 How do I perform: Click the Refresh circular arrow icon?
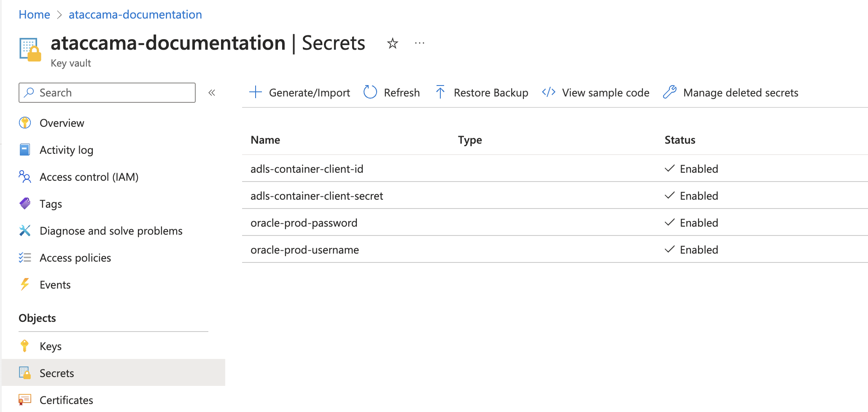pyautogui.click(x=370, y=92)
